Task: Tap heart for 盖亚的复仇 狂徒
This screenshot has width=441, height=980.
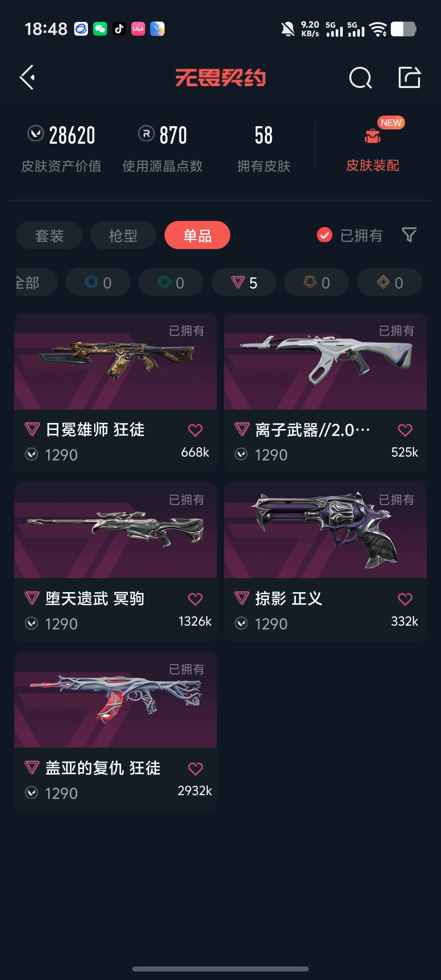Action: tap(195, 768)
